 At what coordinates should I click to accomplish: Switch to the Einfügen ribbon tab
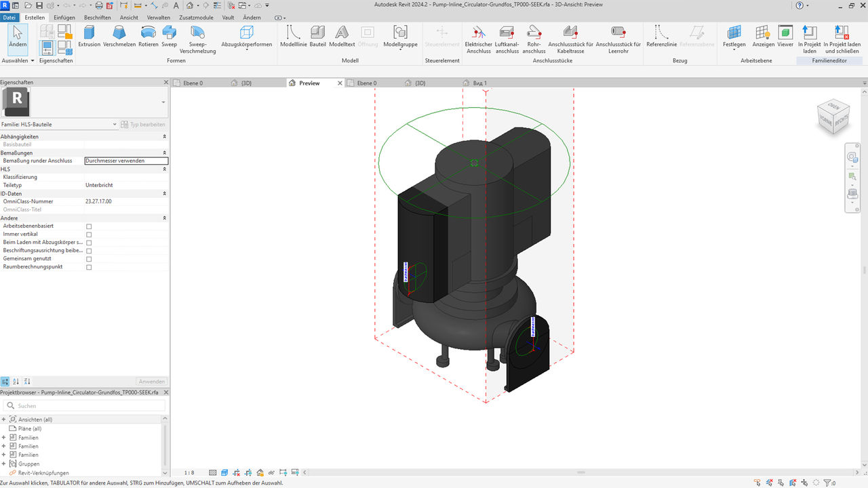pos(64,18)
